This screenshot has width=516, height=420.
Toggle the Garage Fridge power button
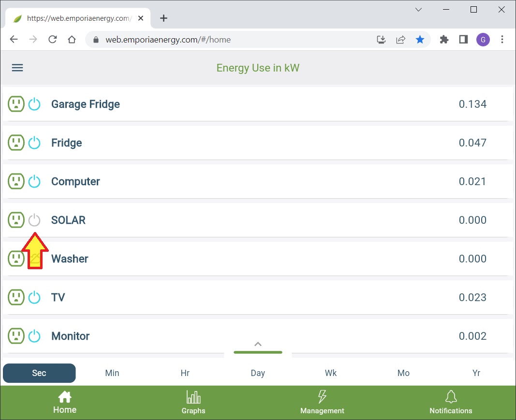click(34, 104)
